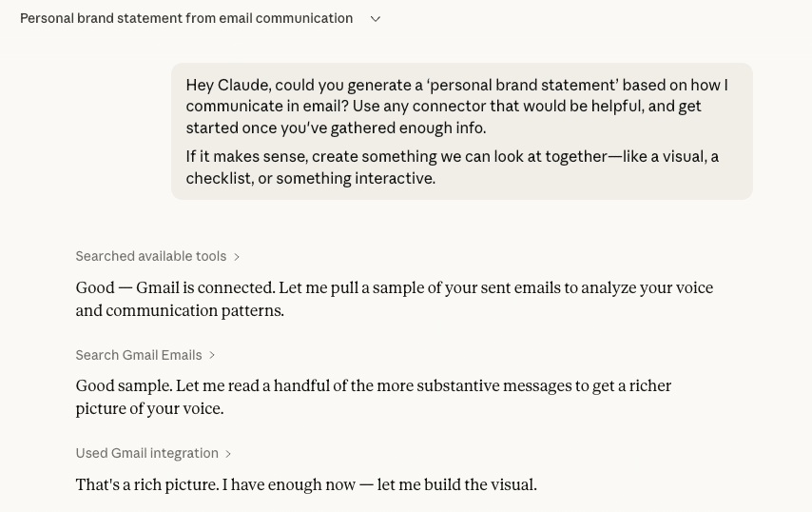
Task: Open the conversation title dropdown chevron
Action: point(376,19)
